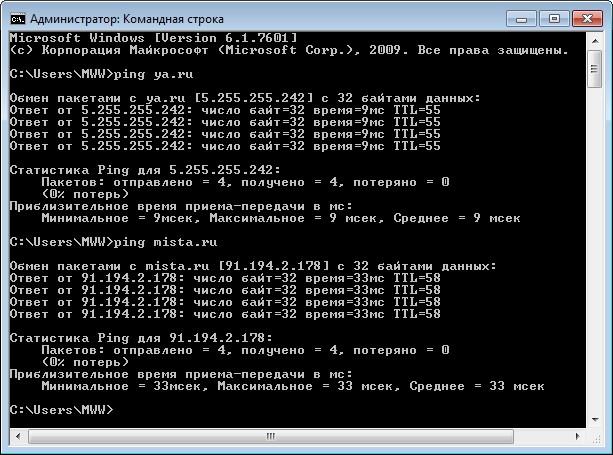The height and width of the screenshot is (455, 613).
Task: Click the command line 'ping ya.ru'
Action: click(x=102, y=74)
